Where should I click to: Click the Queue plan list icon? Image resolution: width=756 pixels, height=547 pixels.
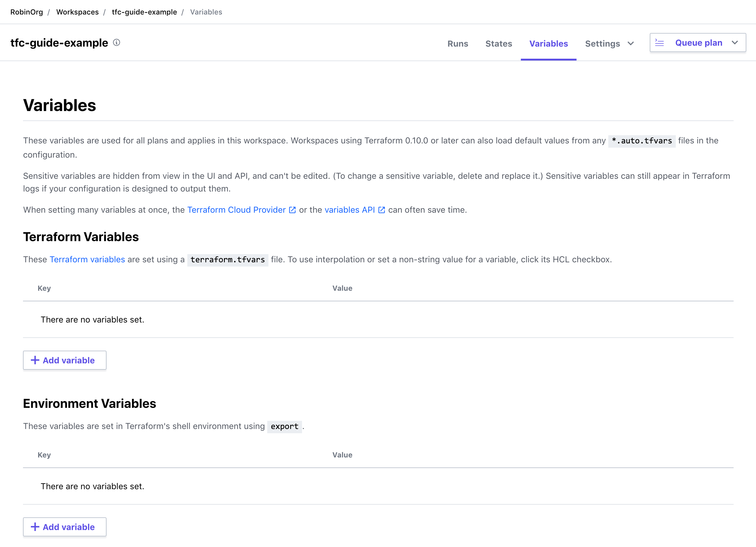[x=659, y=43]
